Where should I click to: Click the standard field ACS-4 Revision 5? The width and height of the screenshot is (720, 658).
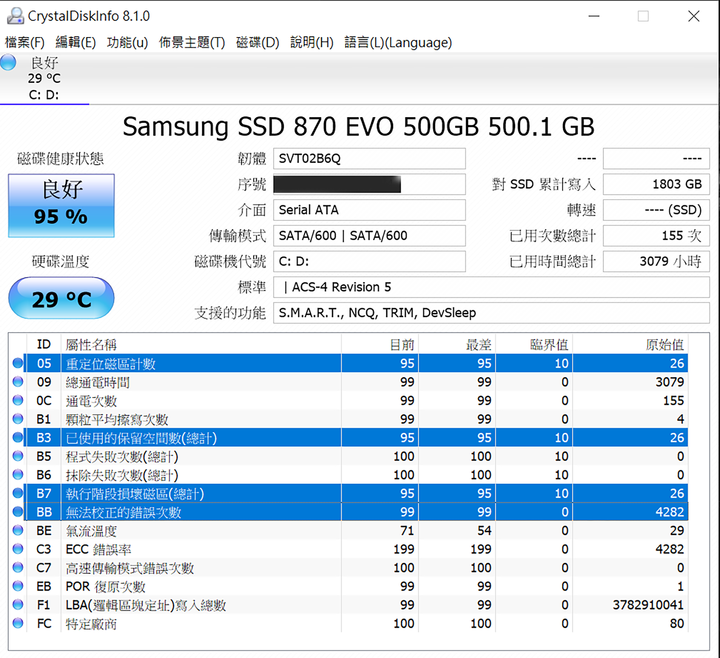click(x=491, y=287)
